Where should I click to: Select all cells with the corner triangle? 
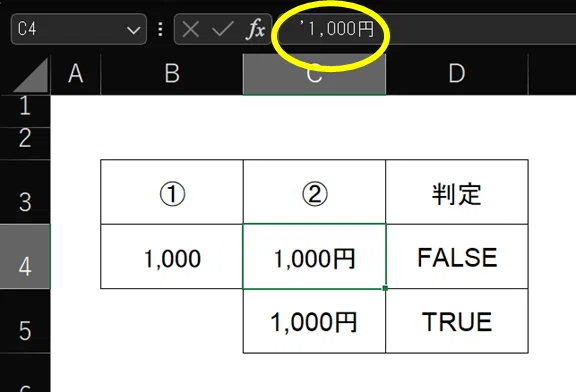pos(31,75)
